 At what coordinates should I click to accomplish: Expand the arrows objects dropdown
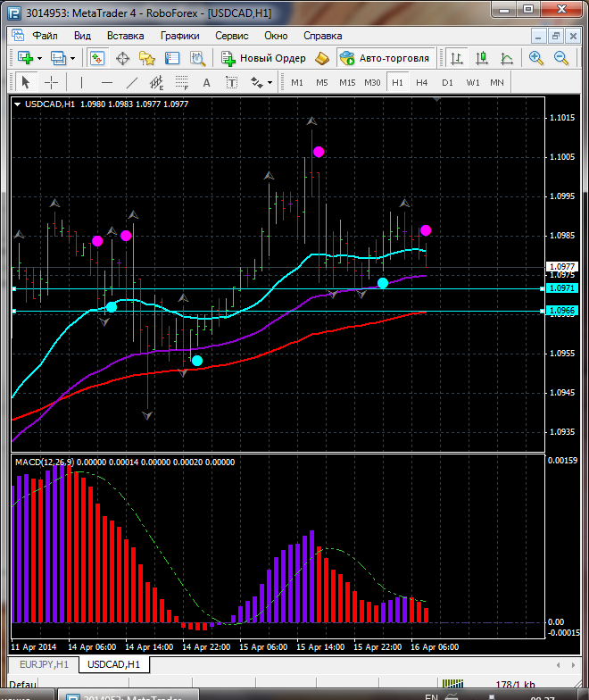[270, 82]
